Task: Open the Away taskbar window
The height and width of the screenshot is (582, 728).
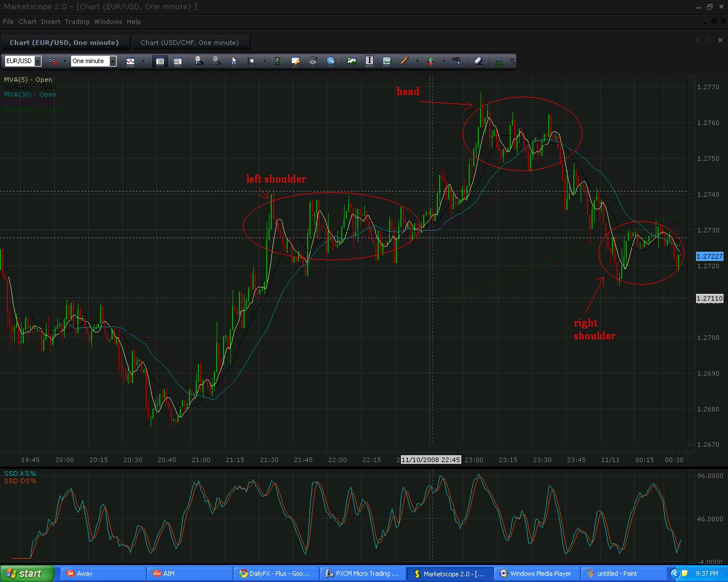Action: coord(102,573)
